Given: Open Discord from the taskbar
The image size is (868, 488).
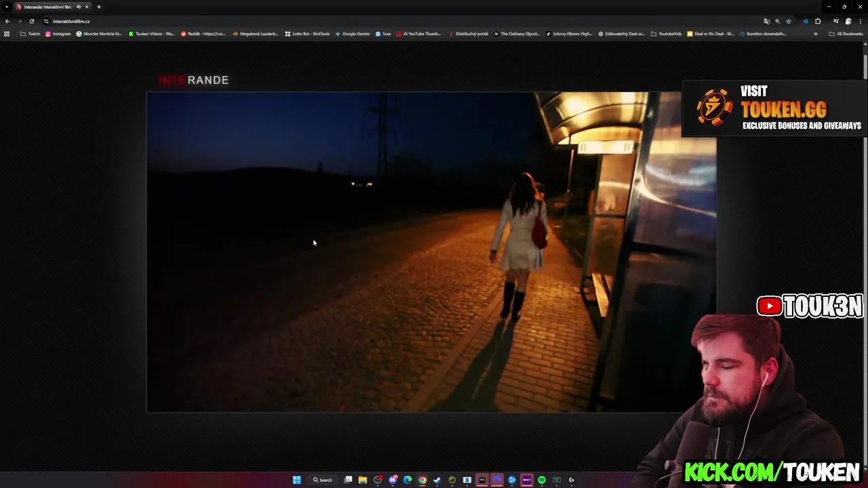Looking at the screenshot, I should 393,480.
